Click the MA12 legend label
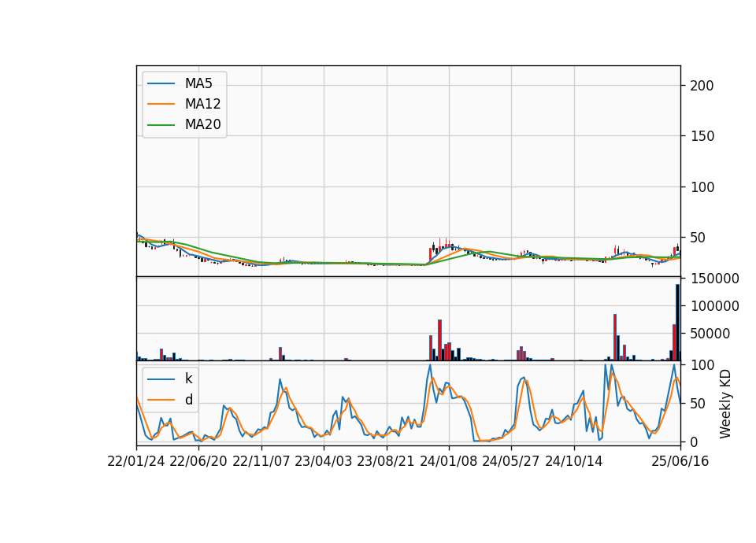 [x=202, y=104]
